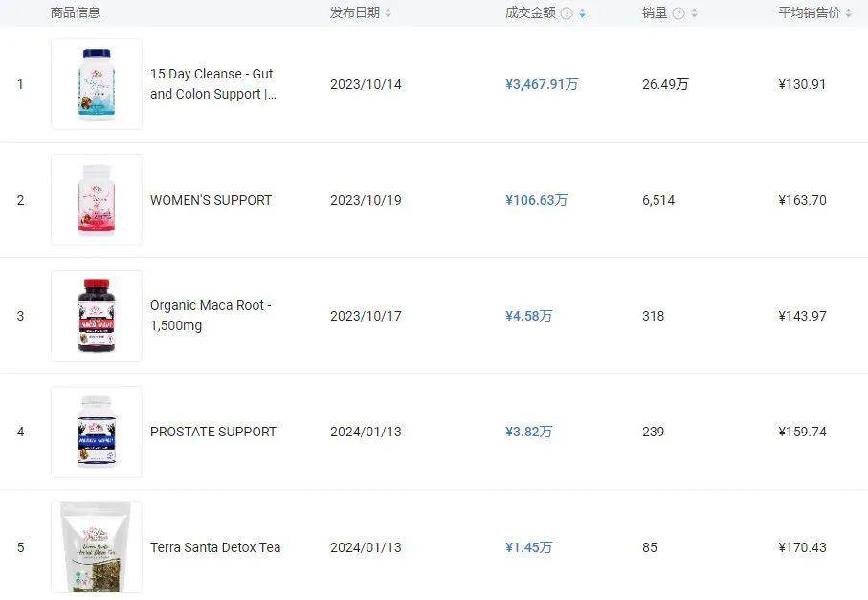Screen dimensions: 868x600
Task: Open Terra Santa Detox Tea title
Action: pos(215,546)
